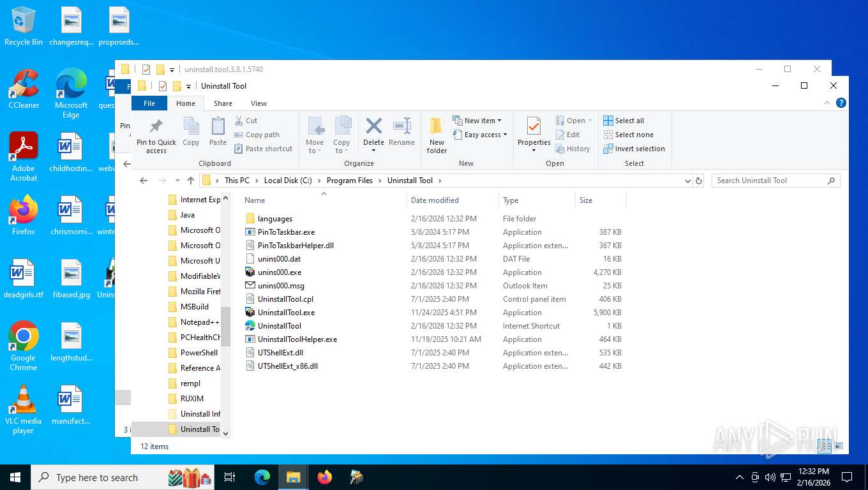Image resolution: width=868 pixels, height=490 pixels.
Task: Select UninstallTool.exe application
Action: pos(286,313)
